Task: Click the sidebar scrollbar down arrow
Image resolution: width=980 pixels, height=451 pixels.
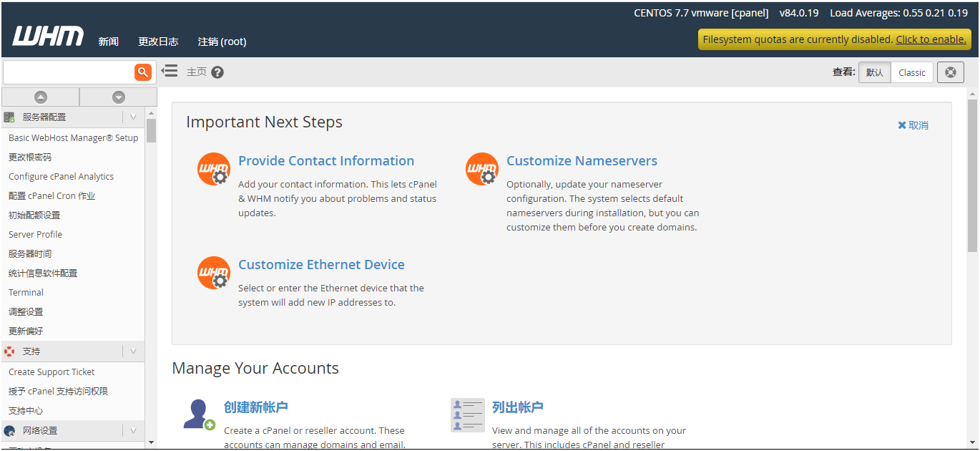Action: [151, 442]
